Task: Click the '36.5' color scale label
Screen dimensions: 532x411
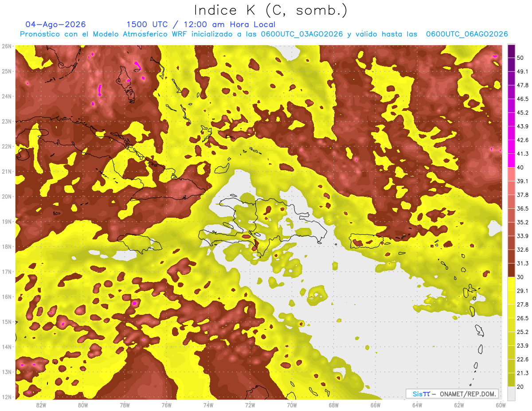Action: 523,208
